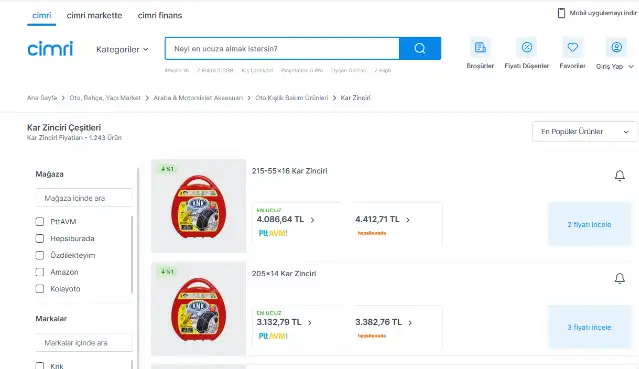Screen dimensions: 639x369
Task: Click Mobil uygulamayı indir link
Action: pyautogui.click(x=603, y=13)
